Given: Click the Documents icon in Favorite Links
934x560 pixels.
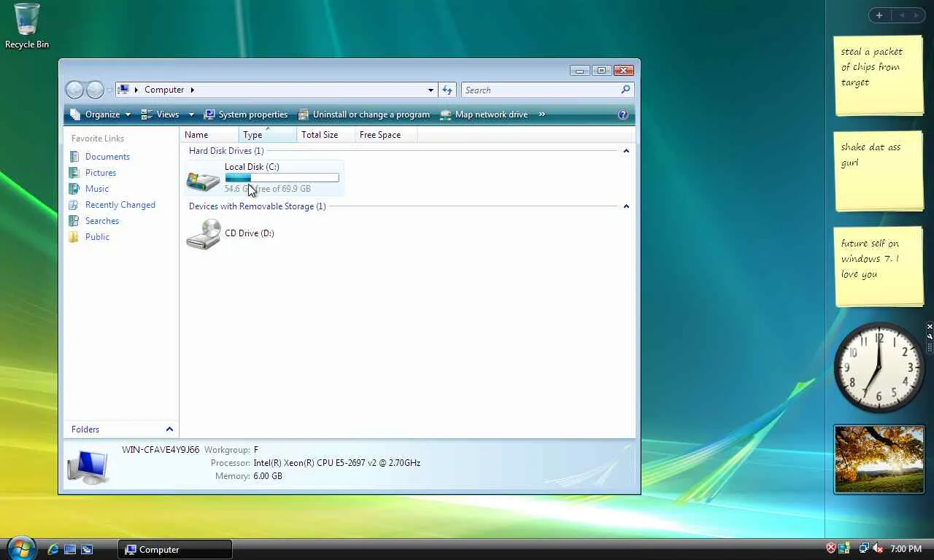Looking at the screenshot, I should [74, 157].
